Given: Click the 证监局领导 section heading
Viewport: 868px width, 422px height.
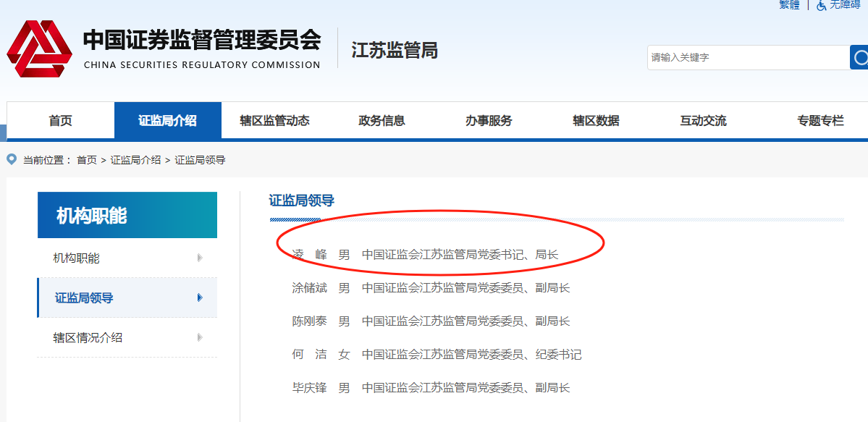Looking at the screenshot, I should click(302, 201).
